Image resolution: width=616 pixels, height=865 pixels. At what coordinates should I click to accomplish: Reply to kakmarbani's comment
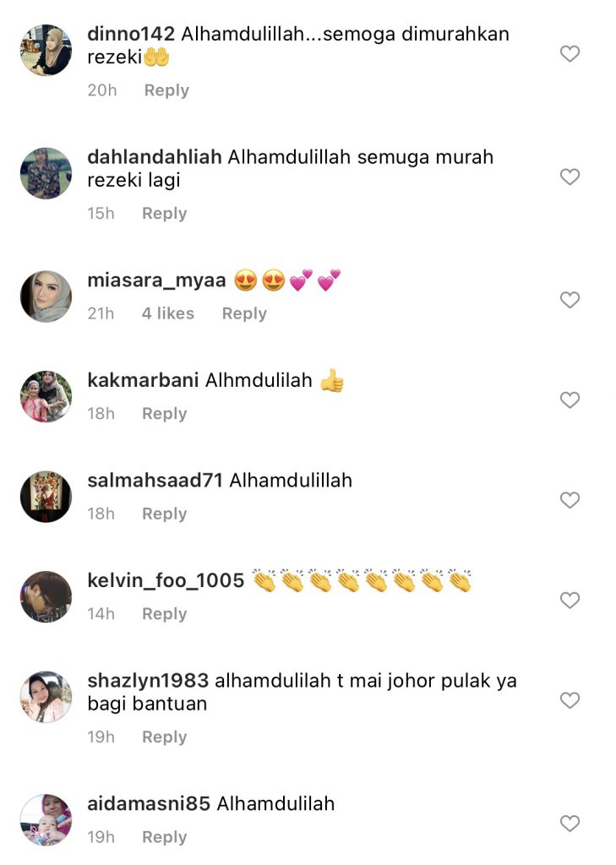[x=165, y=413]
